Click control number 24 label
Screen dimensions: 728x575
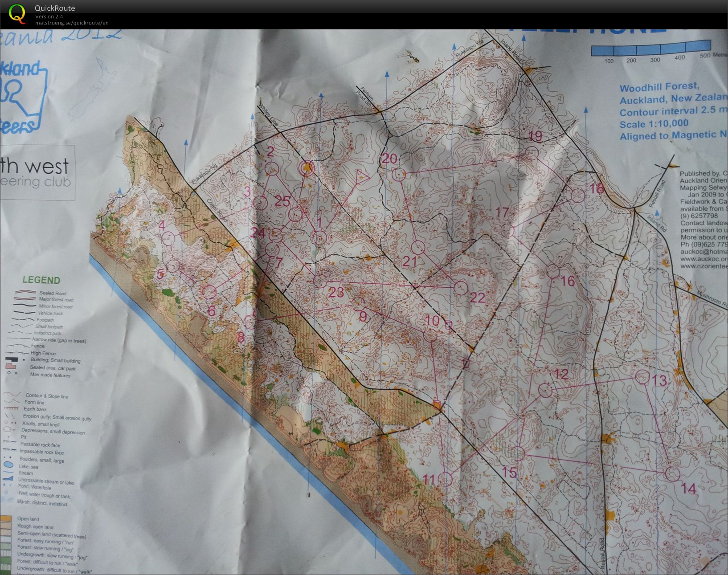point(258,233)
